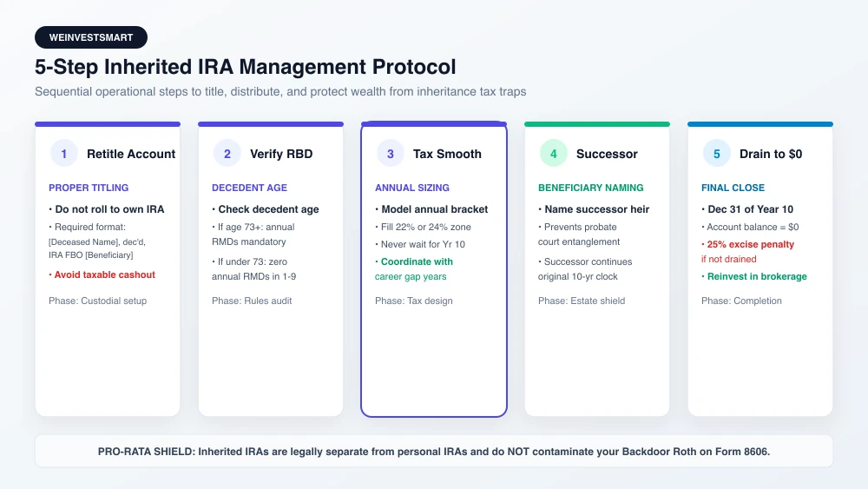
Task: Click 'Fill 22% or 24% zone'
Action: point(423,227)
